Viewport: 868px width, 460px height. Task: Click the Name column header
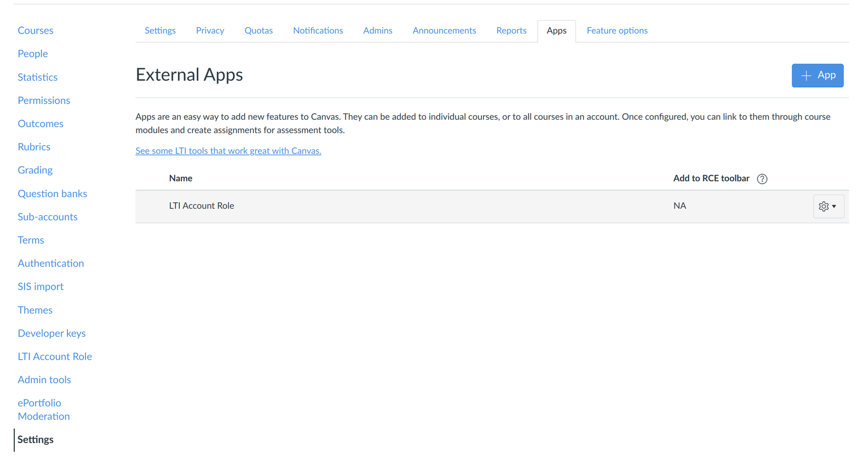pos(180,178)
